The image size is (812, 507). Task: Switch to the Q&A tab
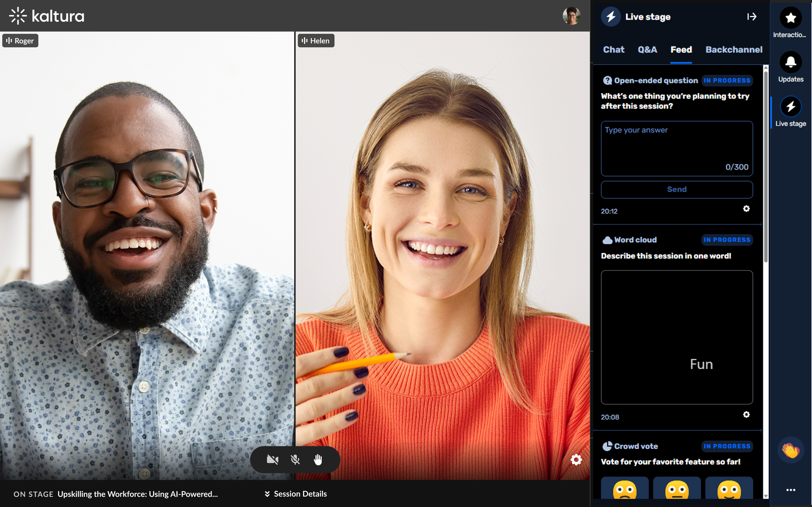tap(647, 50)
